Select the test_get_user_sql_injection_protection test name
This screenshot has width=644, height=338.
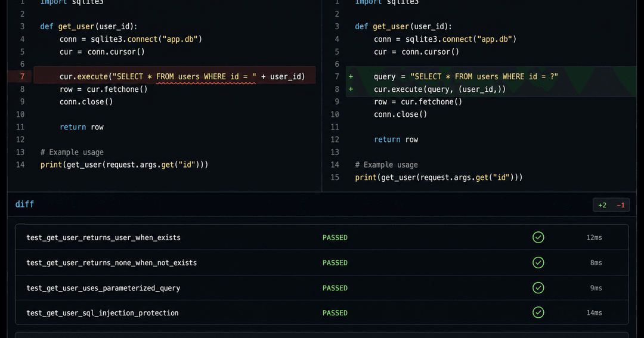pyautogui.click(x=103, y=313)
